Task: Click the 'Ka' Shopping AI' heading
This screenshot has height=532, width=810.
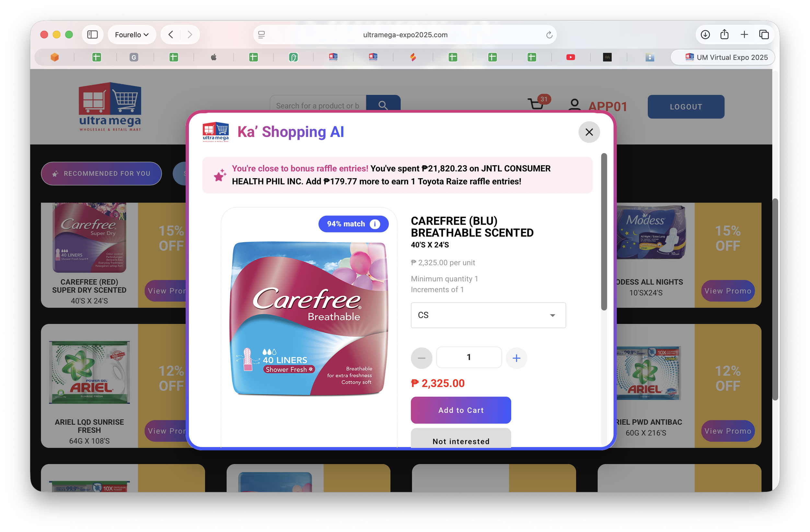Action: (290, 132)
